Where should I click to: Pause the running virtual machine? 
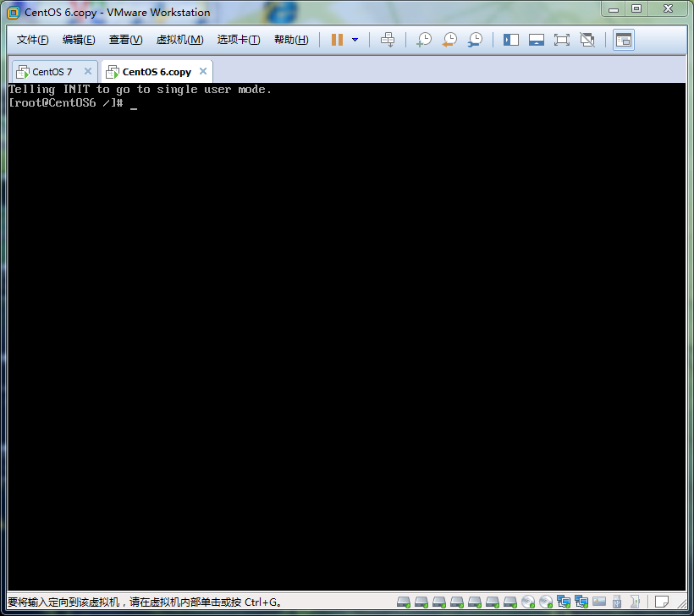(x=337, y=40)
